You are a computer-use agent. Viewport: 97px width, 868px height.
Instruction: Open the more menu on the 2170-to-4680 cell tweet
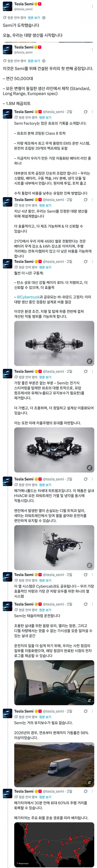click(x=92, y=200)
